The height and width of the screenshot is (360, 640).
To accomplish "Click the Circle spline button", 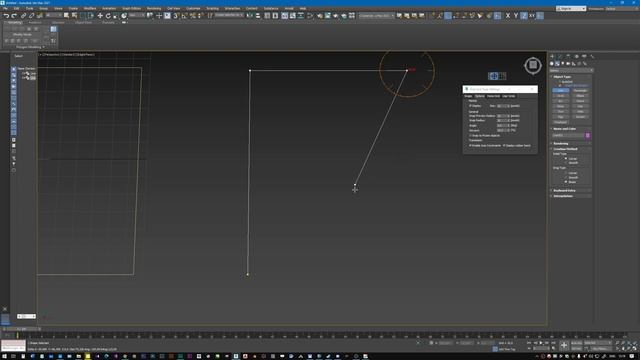I will pos(560,96).
